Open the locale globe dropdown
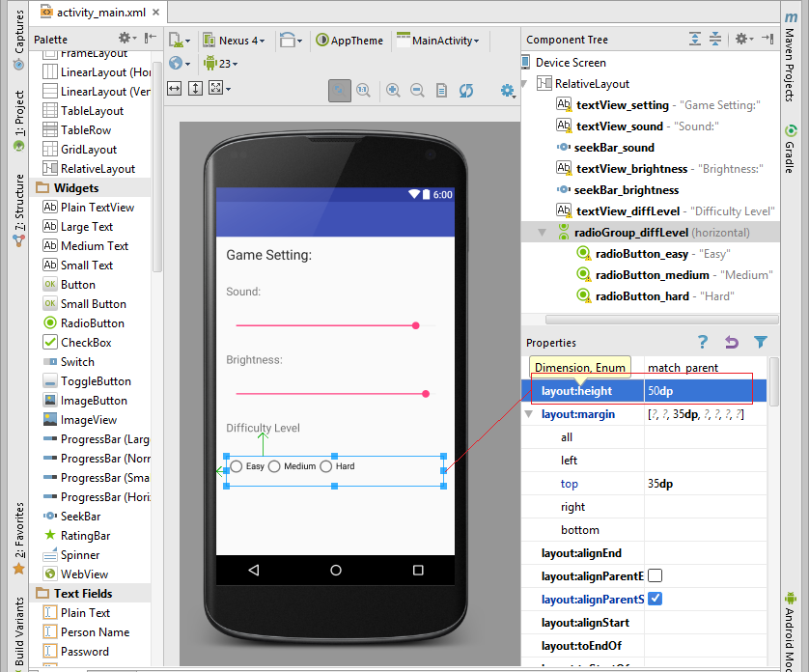This screenshot has width=809, height=672. tap(180, 63)
